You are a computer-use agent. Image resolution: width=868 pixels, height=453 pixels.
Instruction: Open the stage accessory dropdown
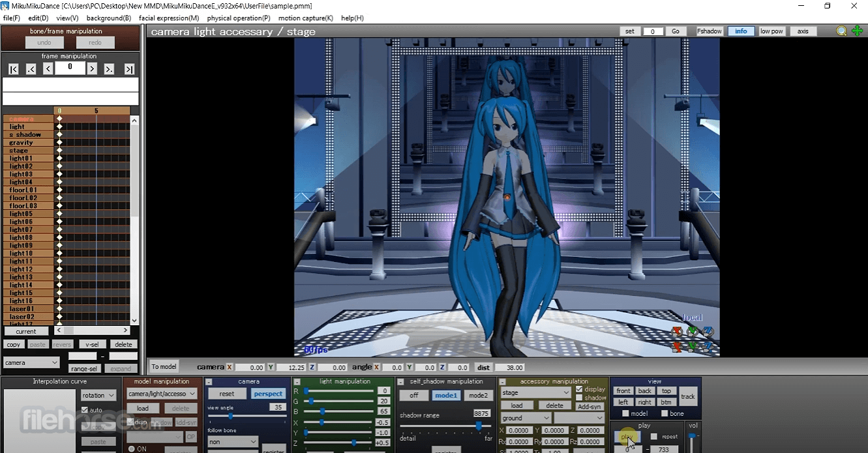point(536,392)
